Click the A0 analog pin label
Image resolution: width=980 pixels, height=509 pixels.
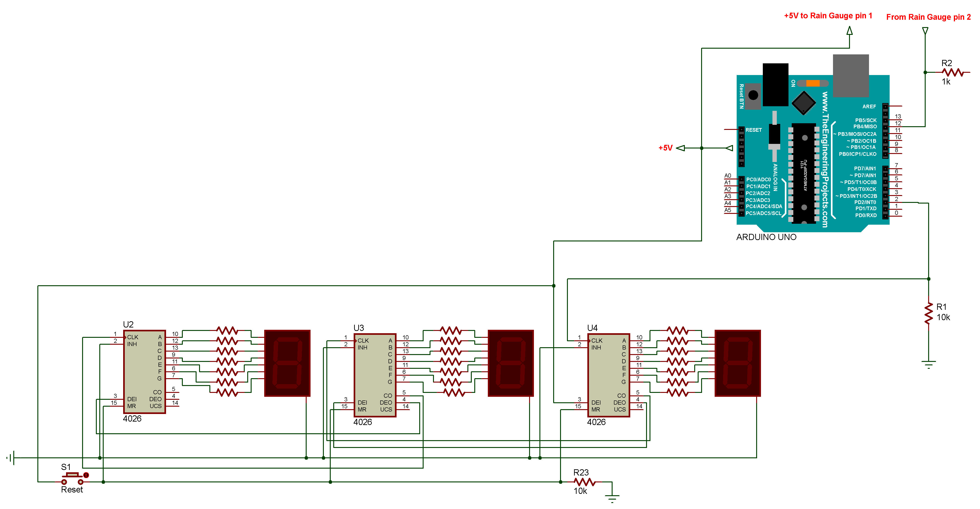point(727,176)
